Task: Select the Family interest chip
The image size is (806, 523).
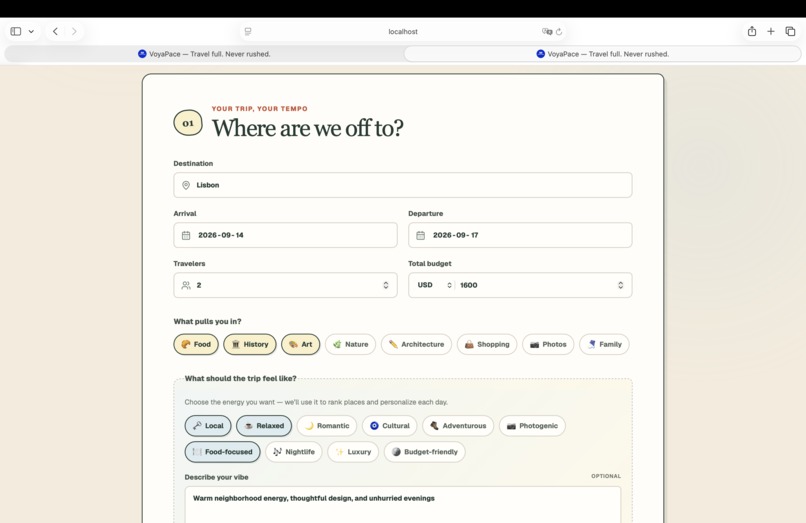Action: coord(604,345)
